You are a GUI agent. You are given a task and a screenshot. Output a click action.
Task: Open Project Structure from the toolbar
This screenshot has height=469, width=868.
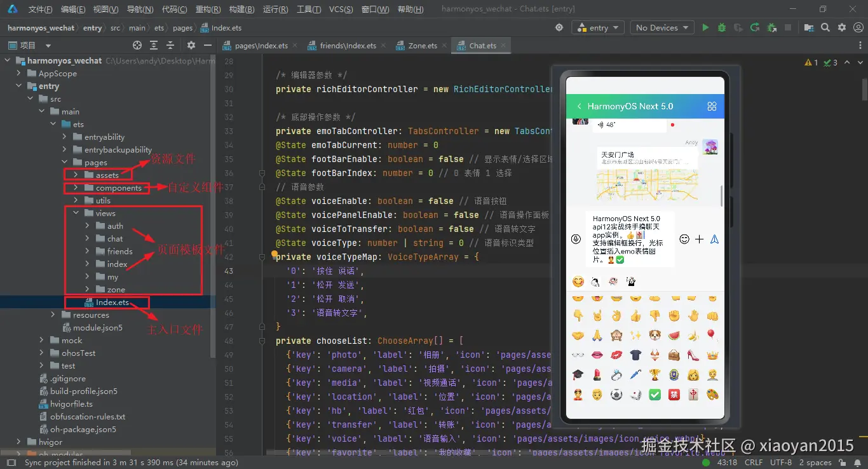point(809,28)
